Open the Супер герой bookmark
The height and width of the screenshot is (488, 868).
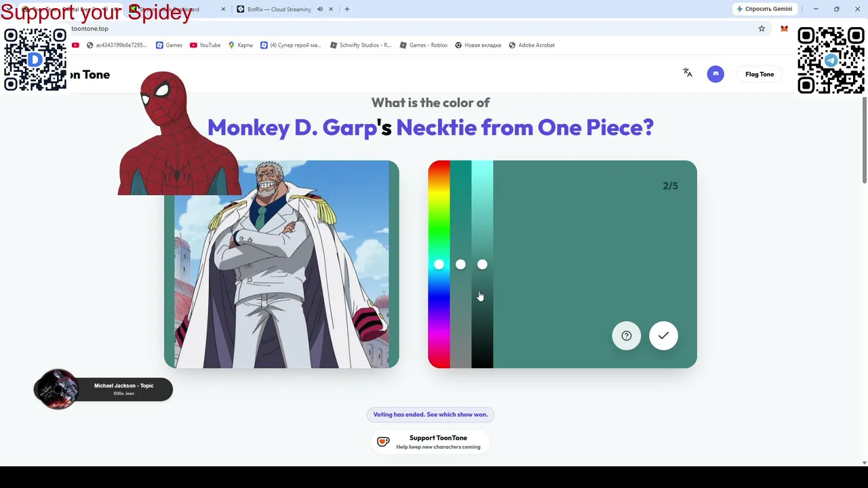(x=291, y=45)
